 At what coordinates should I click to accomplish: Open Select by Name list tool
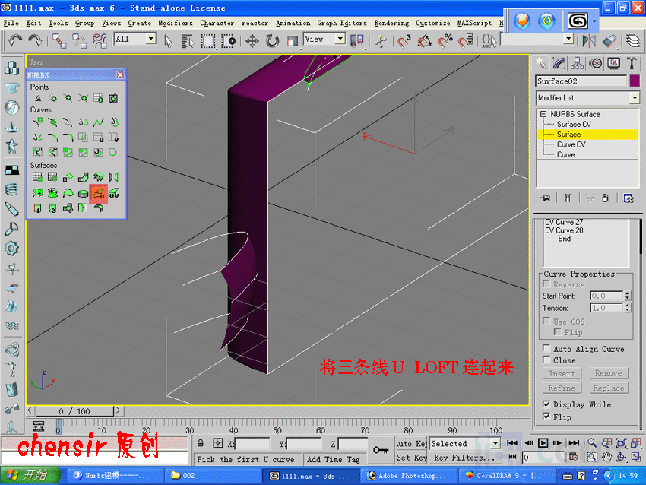click(187, 40)
